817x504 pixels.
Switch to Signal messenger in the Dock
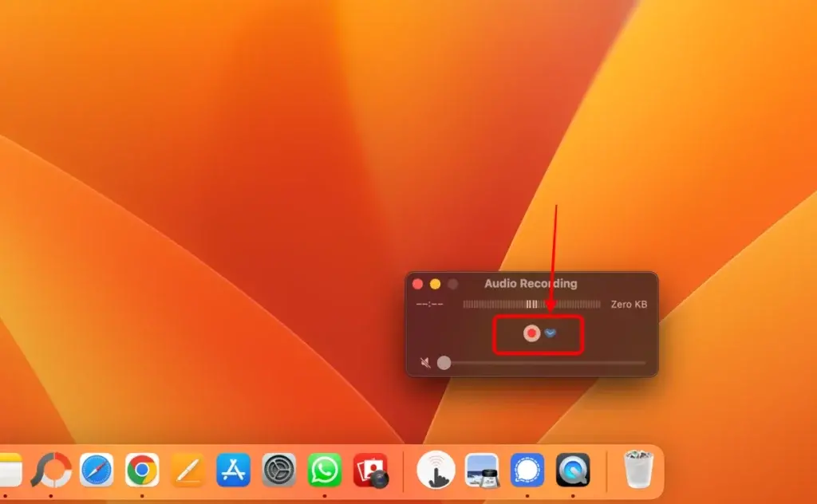(x=527, y=470)
